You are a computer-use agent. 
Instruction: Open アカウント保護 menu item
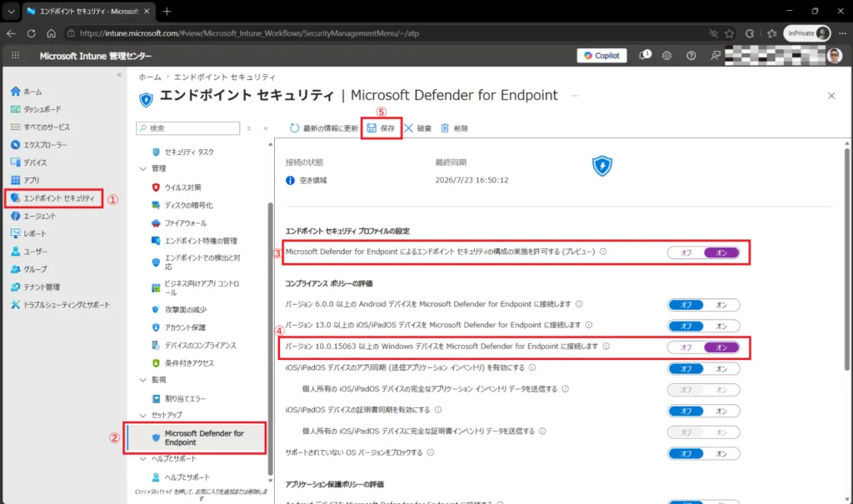(x=178, y=327)
